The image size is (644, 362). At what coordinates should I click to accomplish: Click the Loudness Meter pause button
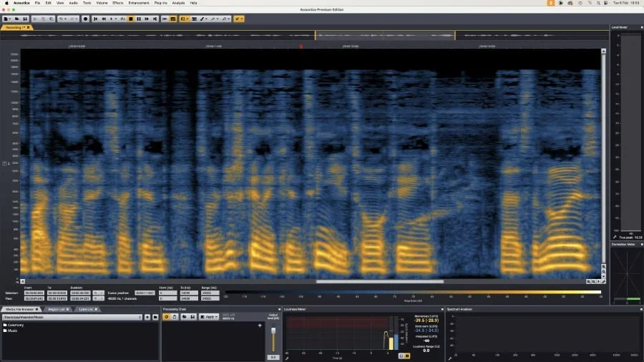(x=407, y=356)
